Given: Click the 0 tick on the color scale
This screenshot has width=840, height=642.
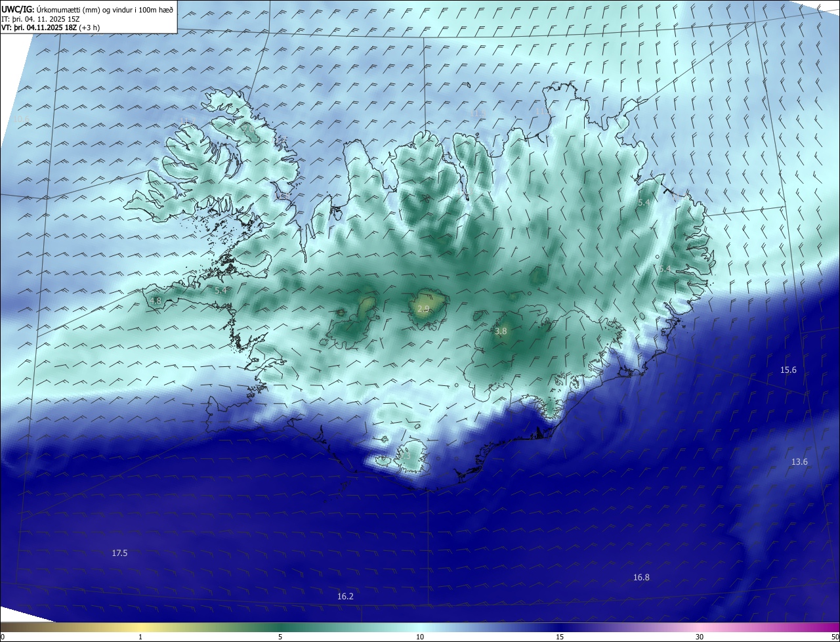Looking at the screenshot, I should click(2, 637).
